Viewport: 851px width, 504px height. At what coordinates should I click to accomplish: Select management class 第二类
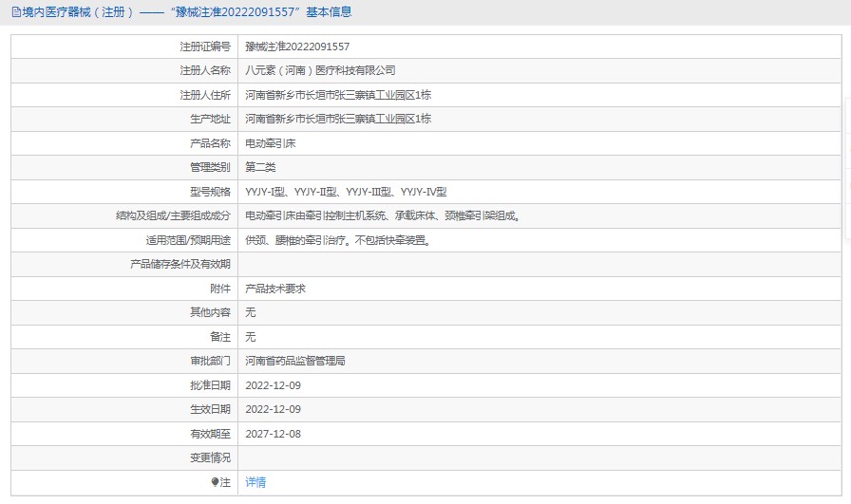coord(260,167)
